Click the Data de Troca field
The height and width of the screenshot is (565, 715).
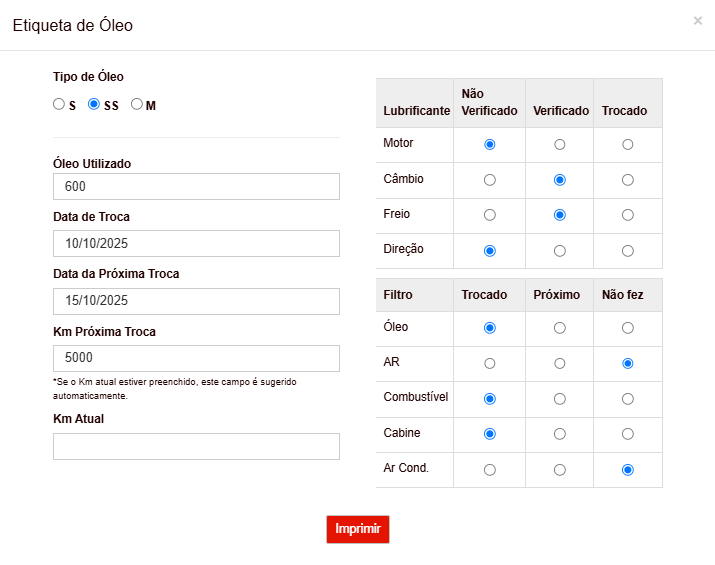196,244
